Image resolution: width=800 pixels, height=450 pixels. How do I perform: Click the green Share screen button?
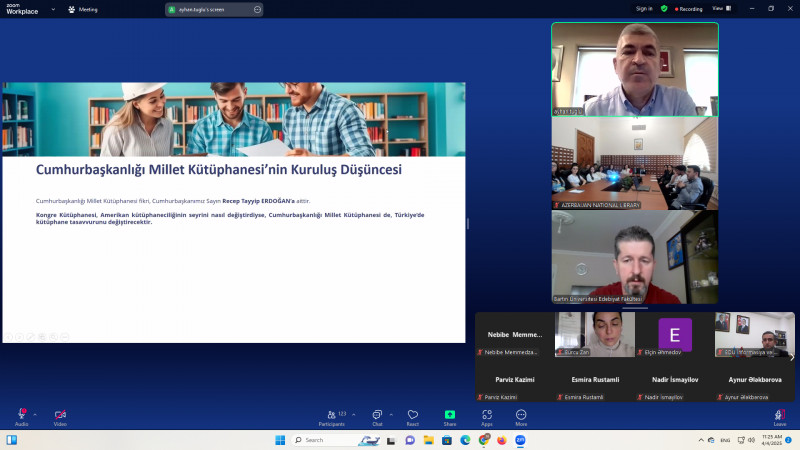[450, 416]
